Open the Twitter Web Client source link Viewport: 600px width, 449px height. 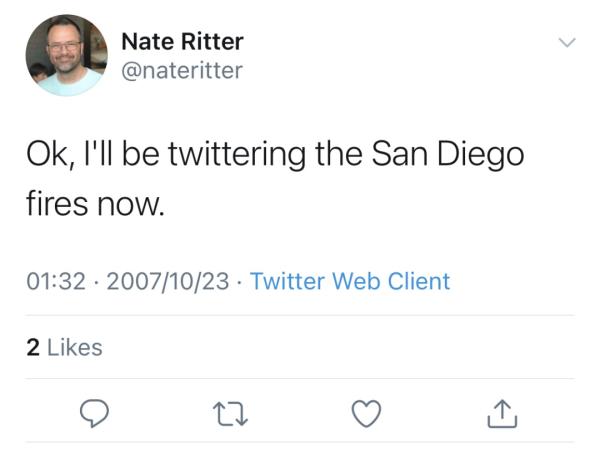pyautogui.click(x=350, y=281)
